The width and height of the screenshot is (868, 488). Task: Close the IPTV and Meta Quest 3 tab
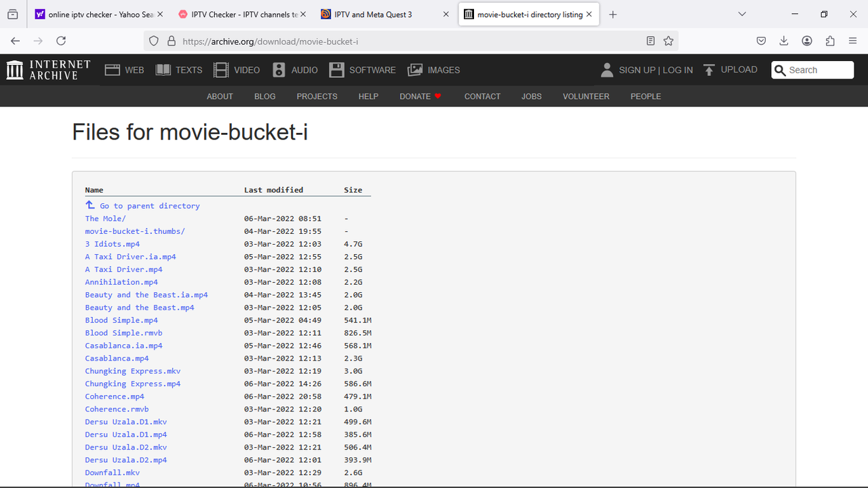pyautogui.click(x=446, y=14)
